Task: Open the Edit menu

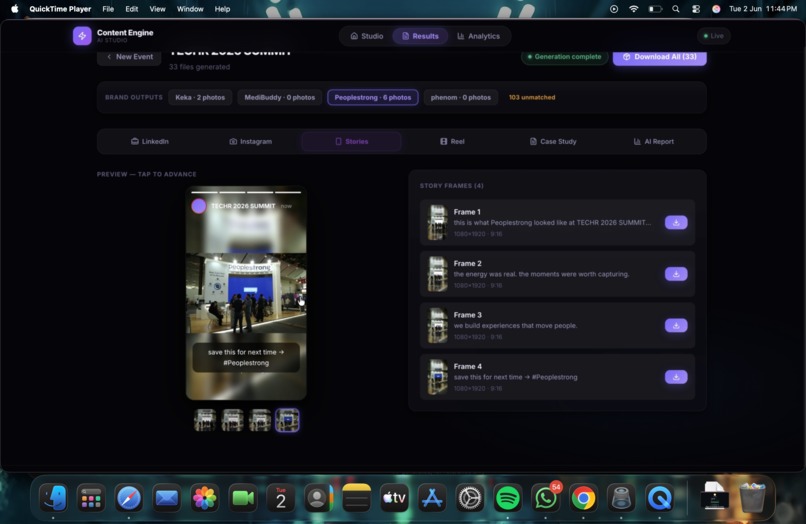Action: click(132, 9)
